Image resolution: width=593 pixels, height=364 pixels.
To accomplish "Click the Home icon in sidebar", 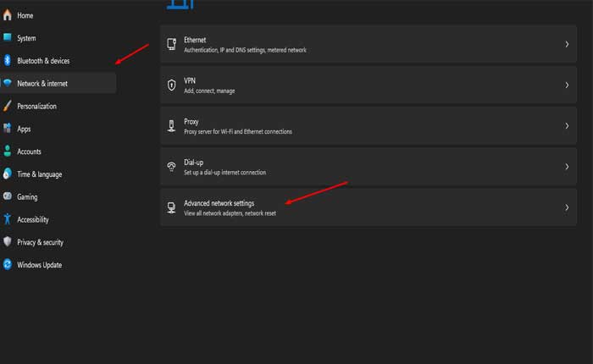I will tap(8, 15).
